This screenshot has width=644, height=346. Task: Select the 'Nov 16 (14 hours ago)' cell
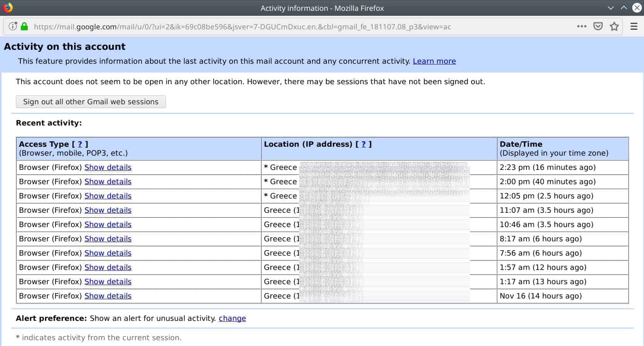click(x=563, y=296)
